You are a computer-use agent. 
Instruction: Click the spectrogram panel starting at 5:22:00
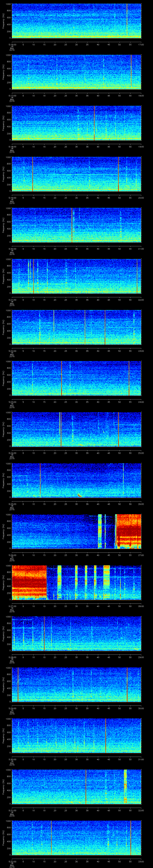click(x=76, y=327)
